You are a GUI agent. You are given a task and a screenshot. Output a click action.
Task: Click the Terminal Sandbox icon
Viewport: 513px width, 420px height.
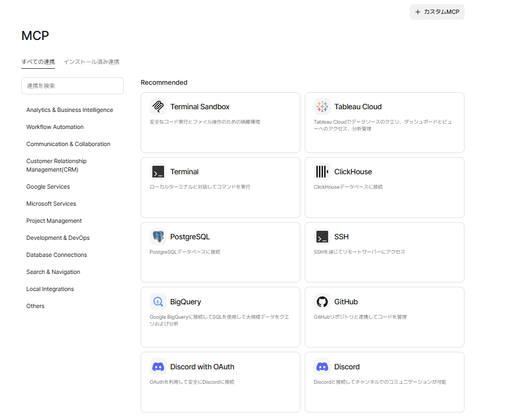pyautogui.click(x=158, y=107)
